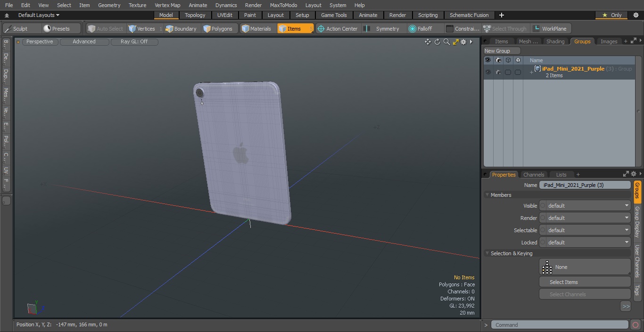Toggle Ray GL: Off button
Viewport: 644px width, 332px height.
pyautogui.click(x=134, y=42)
